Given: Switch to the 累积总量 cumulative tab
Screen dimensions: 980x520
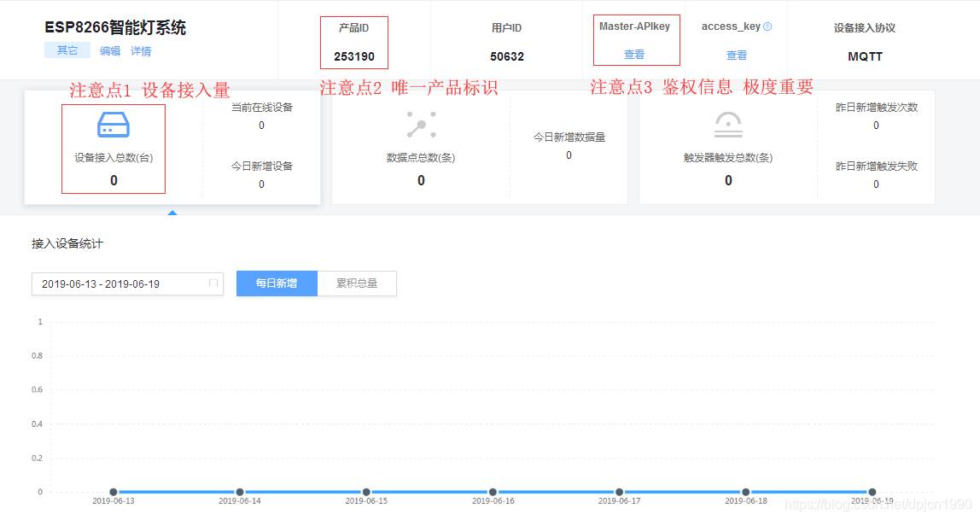Looking at the screenshot, I should (357, 283).
